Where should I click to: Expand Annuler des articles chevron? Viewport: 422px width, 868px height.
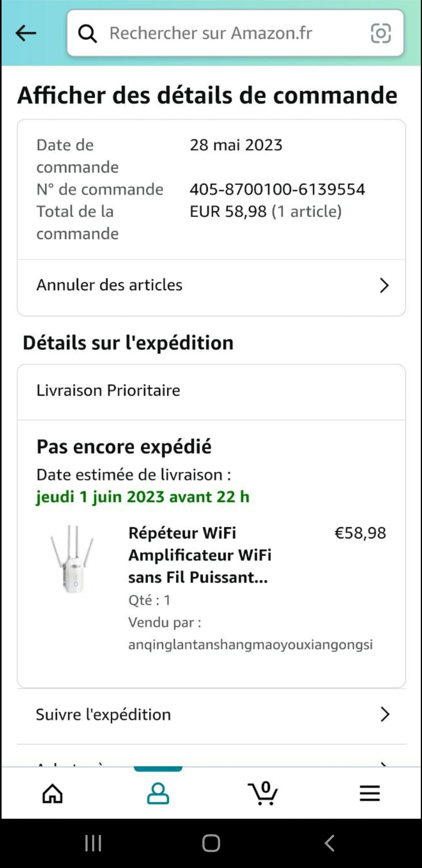coord(384,285)
